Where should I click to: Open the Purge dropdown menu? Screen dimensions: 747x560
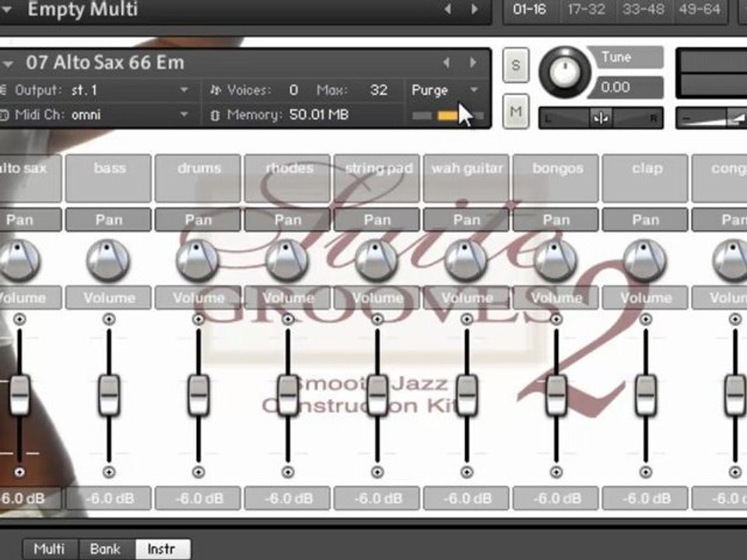[x=444, y=90]
